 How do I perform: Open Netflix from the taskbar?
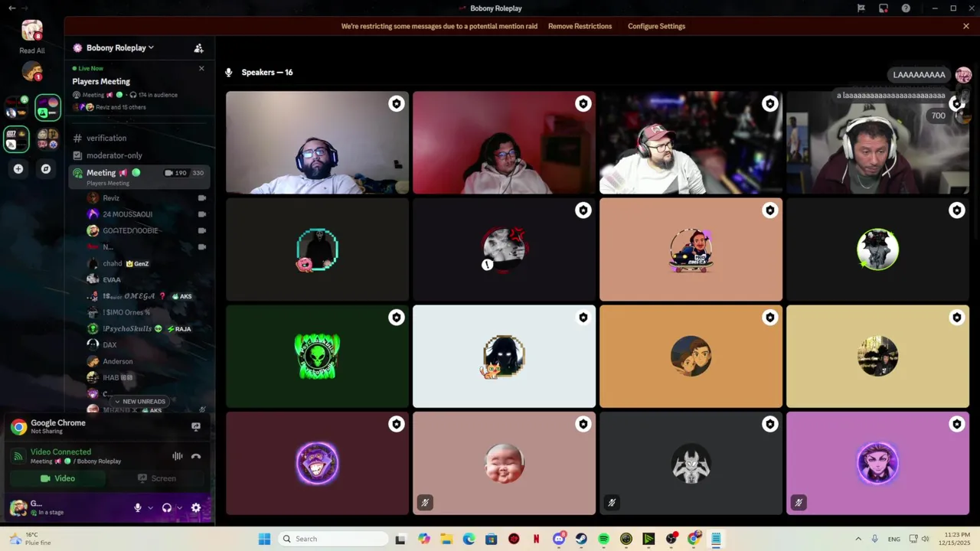click(x=536, y=539)
